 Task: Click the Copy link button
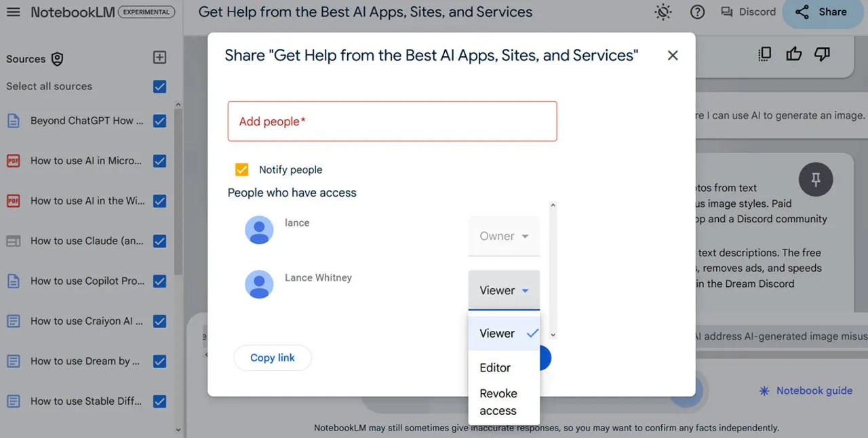[x=272, y=358]
